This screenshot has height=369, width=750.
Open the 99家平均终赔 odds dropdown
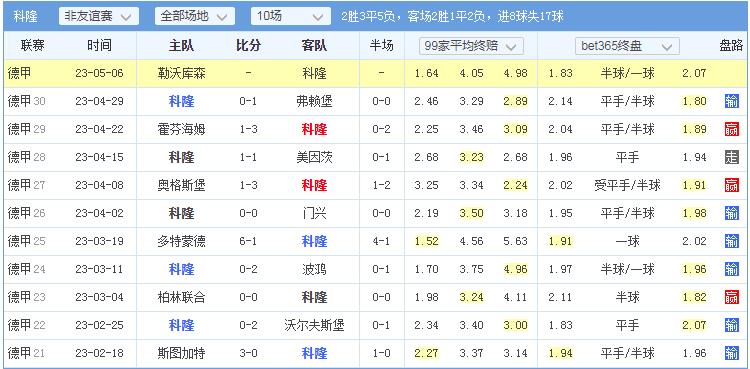click(471, 46)
